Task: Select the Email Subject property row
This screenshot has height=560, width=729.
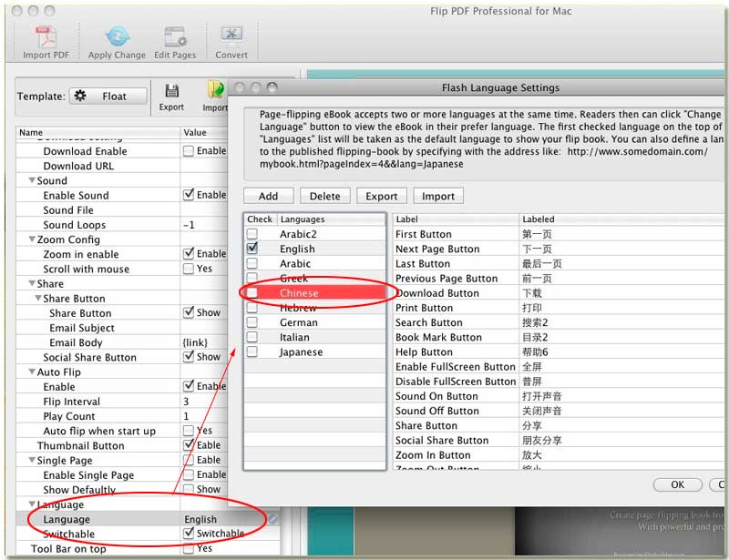Action: [122, 328]
